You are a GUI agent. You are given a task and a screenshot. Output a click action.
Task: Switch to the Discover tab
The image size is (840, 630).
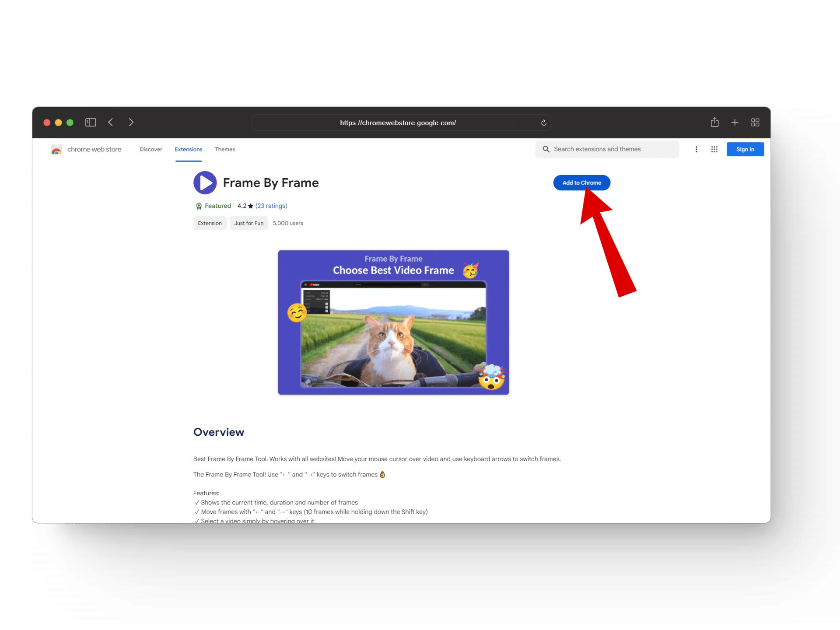(x=150, y=150)
